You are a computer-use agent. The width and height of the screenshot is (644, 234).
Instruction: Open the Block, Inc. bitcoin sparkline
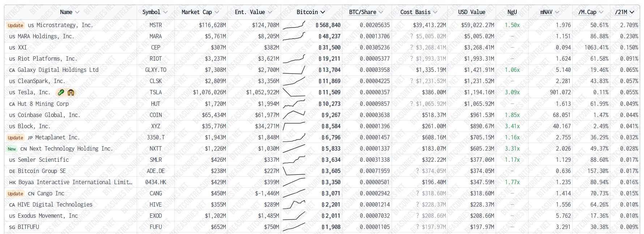pos(294,126)
